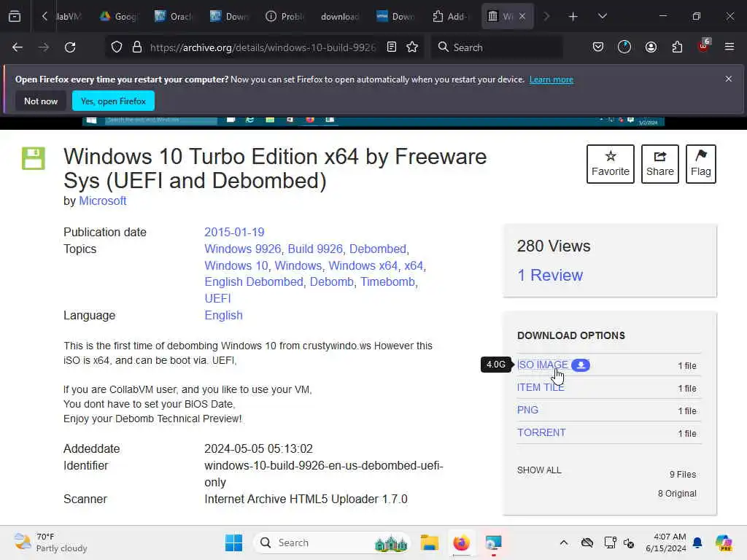Viewport: 747px width, 560px height.
Task: Select the Identifier value text
Action: pos(324,474)
